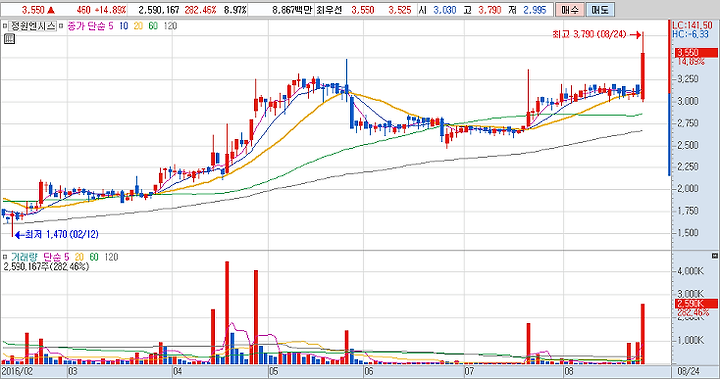Click the 1,500 price axis label
Screen dimensions: 720x379
pos(688,233)
